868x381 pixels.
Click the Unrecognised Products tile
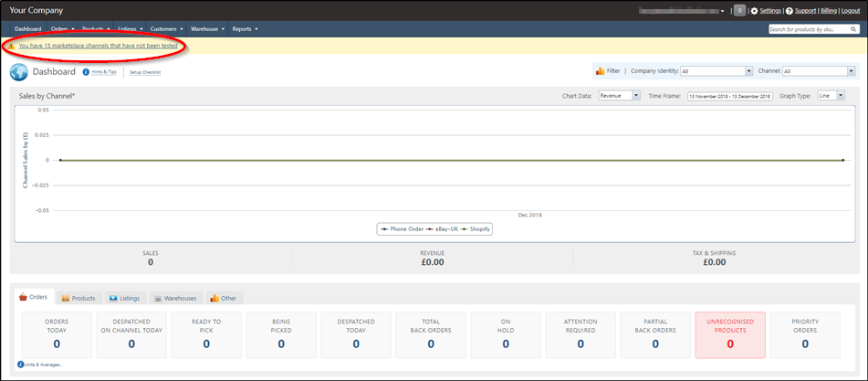[x=730, y=334]
